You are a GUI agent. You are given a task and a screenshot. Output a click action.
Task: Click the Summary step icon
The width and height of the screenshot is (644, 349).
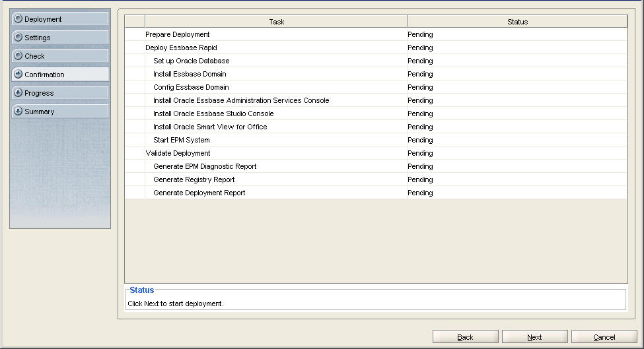coord(18,111)
